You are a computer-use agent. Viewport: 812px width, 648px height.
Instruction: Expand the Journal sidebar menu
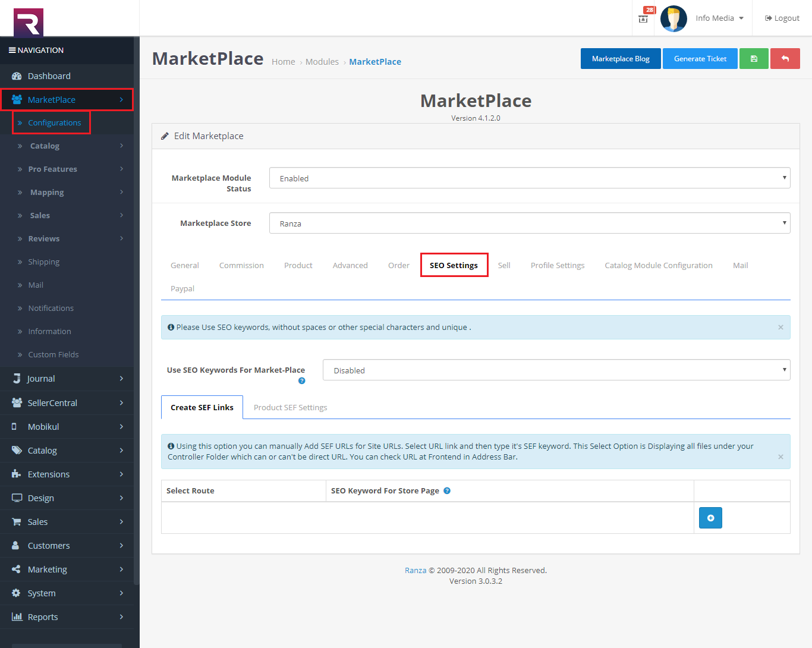(x=67, y=379)
